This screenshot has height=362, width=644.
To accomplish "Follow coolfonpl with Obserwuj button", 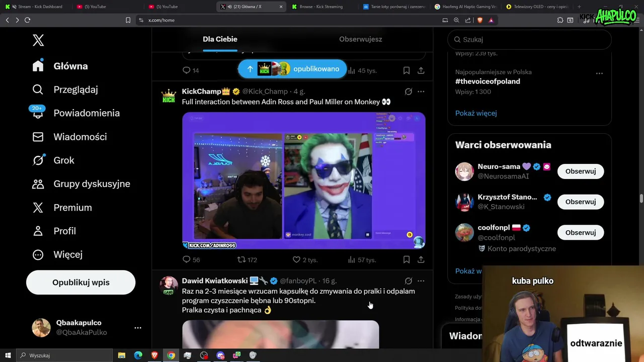I will pos(581,233).
